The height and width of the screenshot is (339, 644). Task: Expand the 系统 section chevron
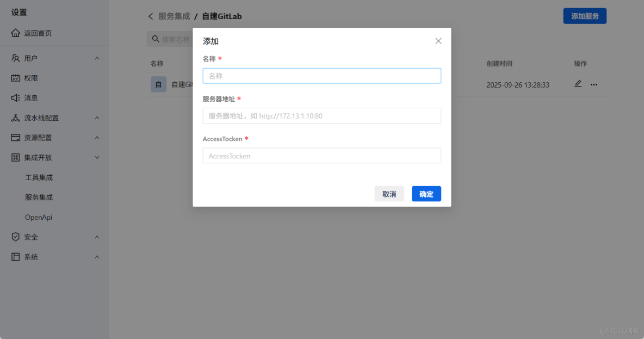(x=96, y=256)
